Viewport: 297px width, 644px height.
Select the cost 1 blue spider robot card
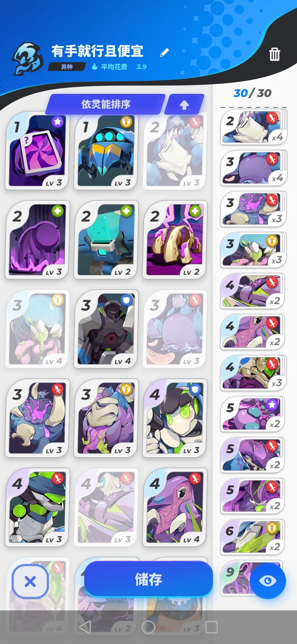(106, 151)
